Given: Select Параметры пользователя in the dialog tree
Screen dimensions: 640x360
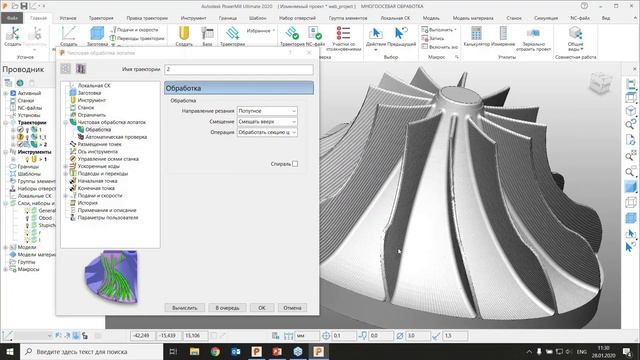Looking at the screenshot, I should [108, 218].
